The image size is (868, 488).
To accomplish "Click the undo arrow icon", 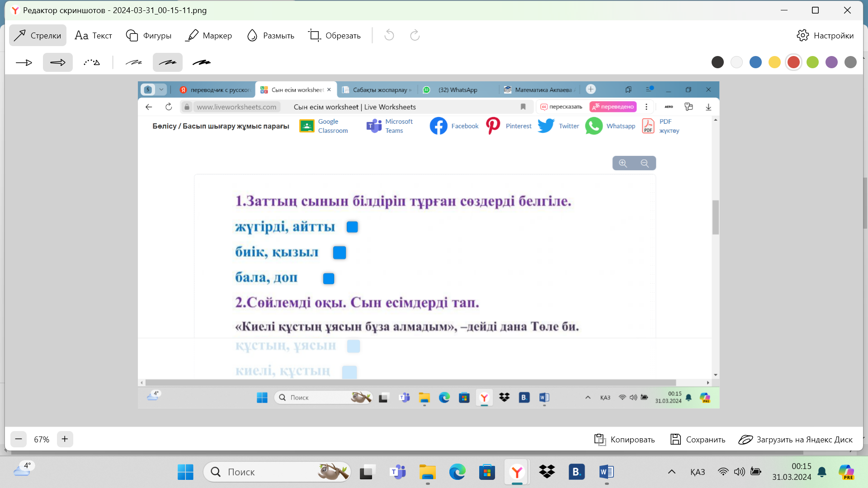I will pyautogui.click(x=389, y=35).
